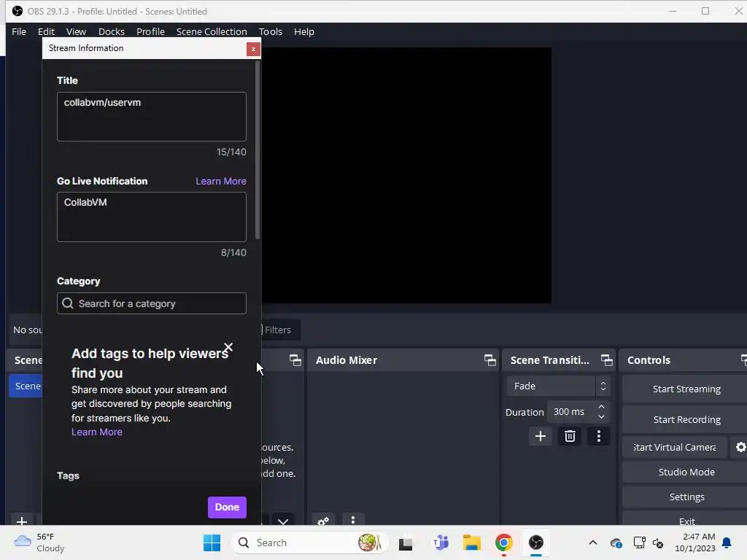The height and width of the screenshot is (560, 747).
Task: Open Microsoft Teams from taskbar
Action: click(440, 542)
